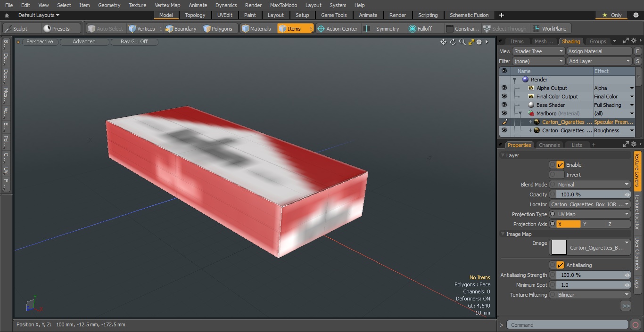Click the double arrow more button

[626, 306]
